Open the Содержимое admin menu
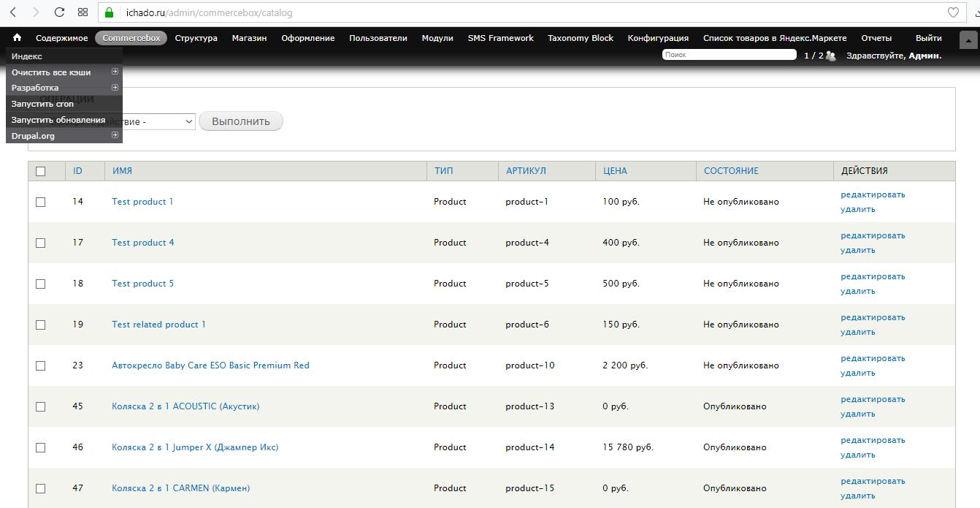 tap(62, 38)
